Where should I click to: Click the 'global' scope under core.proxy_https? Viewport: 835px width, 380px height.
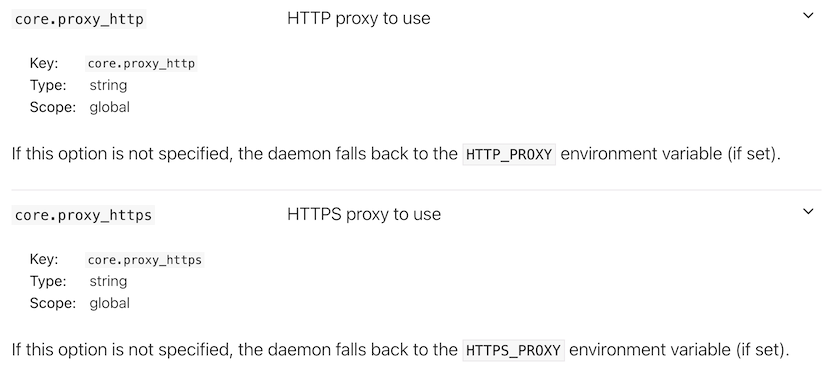110,303
